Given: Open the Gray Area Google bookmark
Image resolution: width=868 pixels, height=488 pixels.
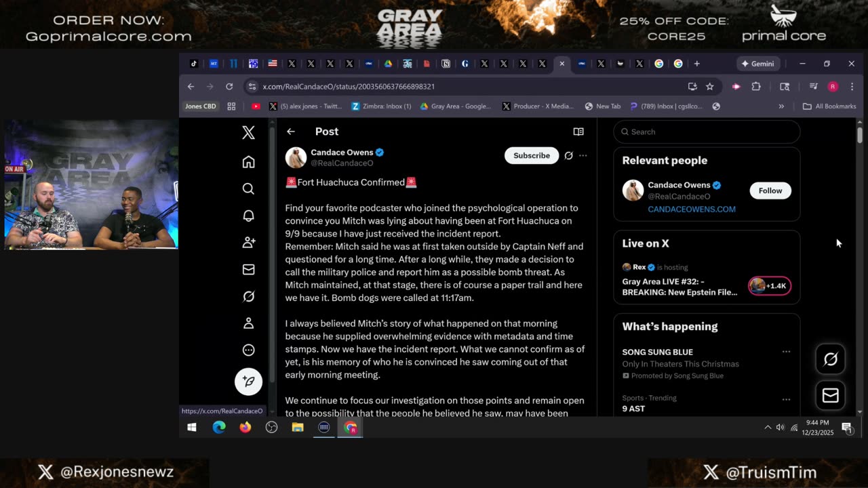Looking at the screenshot, I should (x=456, y=106).
